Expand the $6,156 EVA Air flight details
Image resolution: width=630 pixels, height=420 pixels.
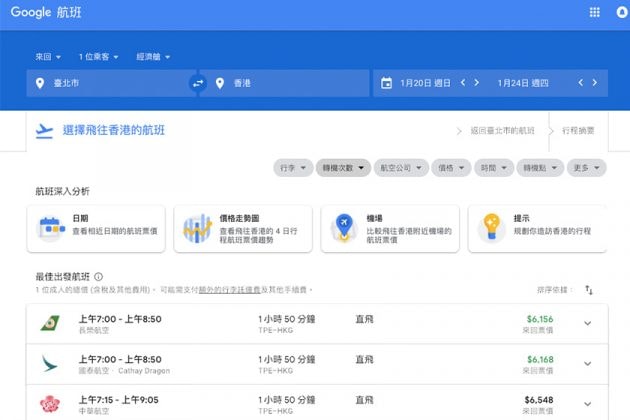pyautogui.click(x=587, y=323)
